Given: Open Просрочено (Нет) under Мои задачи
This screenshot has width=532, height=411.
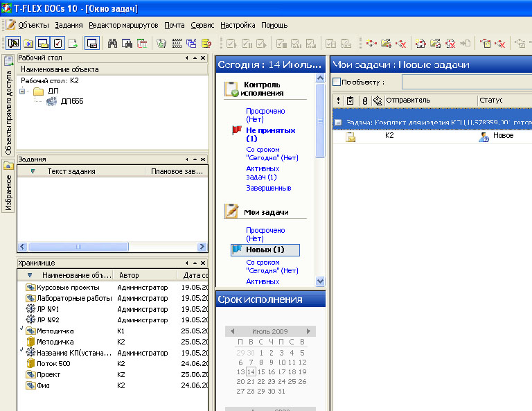Looking at the screenshot, I should pos(265,234).
